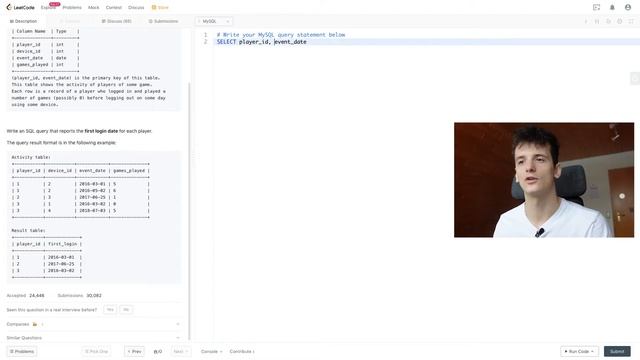640x360 pixels.
Task: Go to the LeetCode home logo
Action: [x=20, y=7]
